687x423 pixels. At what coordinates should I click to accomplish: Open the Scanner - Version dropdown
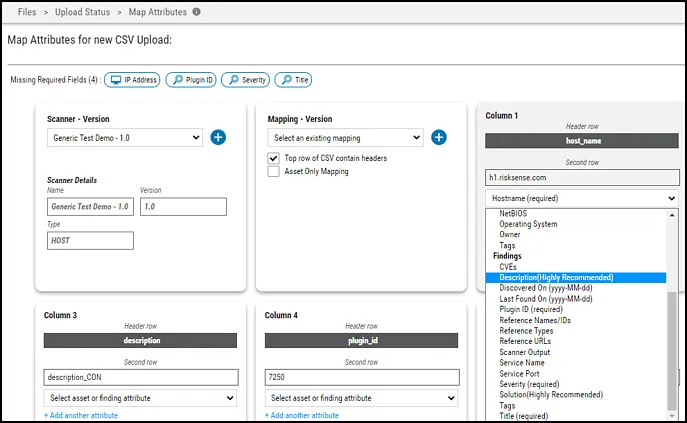point(125,138)
